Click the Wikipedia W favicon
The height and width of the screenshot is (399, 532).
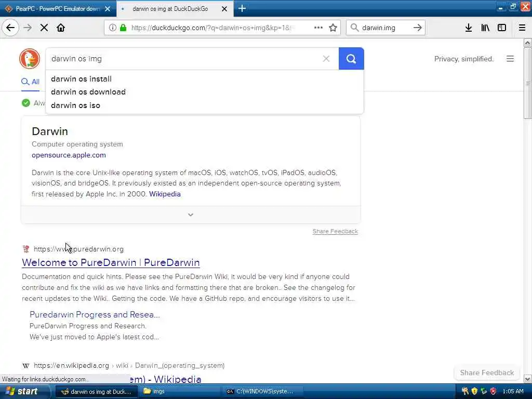(x=26, y=366)
